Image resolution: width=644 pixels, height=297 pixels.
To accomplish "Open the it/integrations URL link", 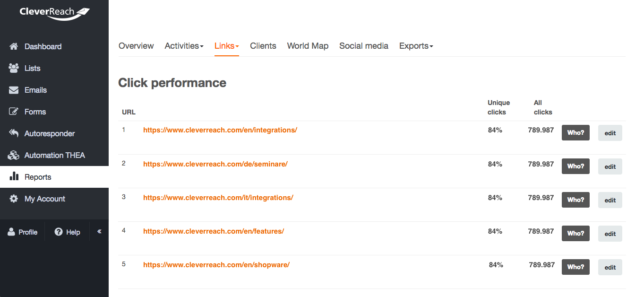I will tap(218, 198).
